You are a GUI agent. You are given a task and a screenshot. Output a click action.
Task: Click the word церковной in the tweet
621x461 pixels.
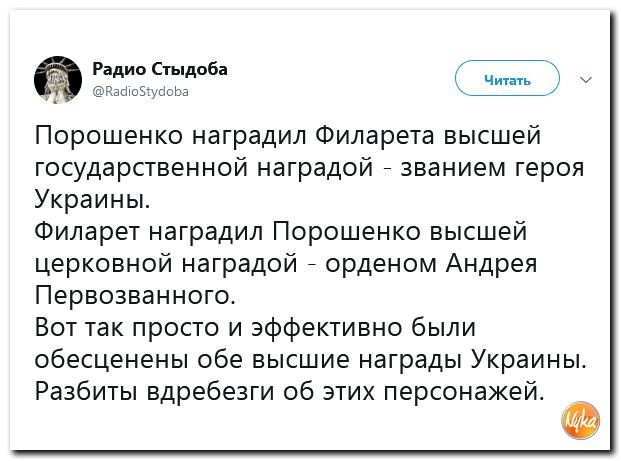click(104, 264)
